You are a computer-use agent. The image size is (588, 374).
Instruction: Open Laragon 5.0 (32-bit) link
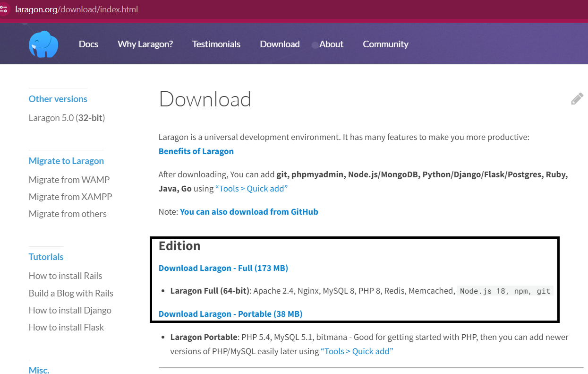(x=67, y=118)
